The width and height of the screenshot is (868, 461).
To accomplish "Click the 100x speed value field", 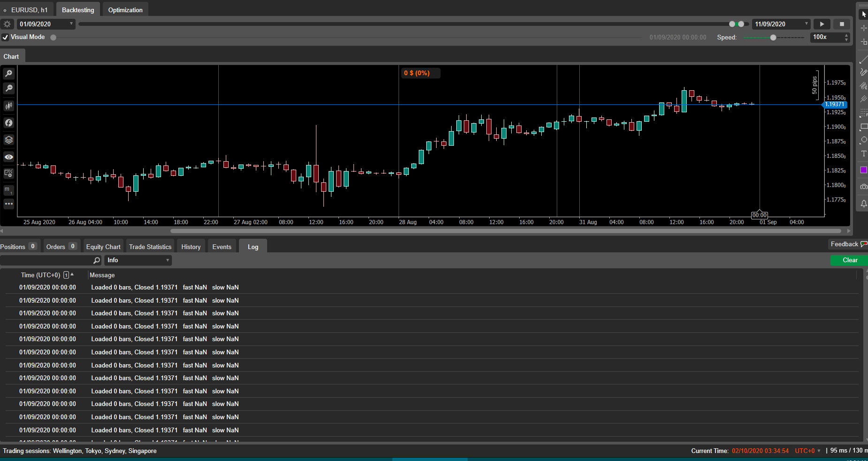I will click(828, 37).
